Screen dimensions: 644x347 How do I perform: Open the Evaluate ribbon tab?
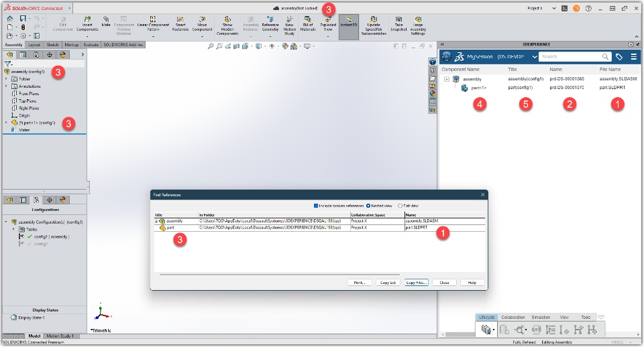tap(91, 45)
